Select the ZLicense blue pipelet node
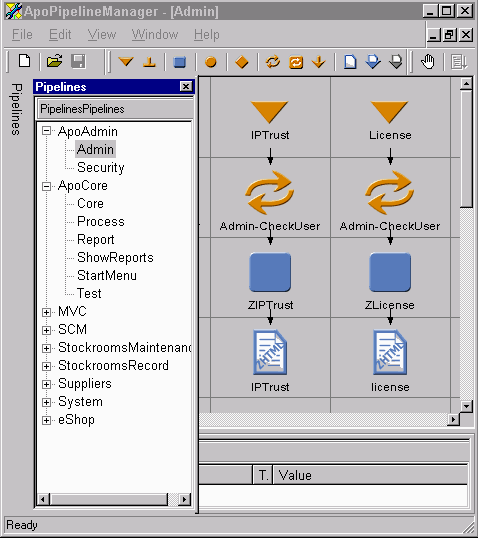 click(x=390, y=272)
